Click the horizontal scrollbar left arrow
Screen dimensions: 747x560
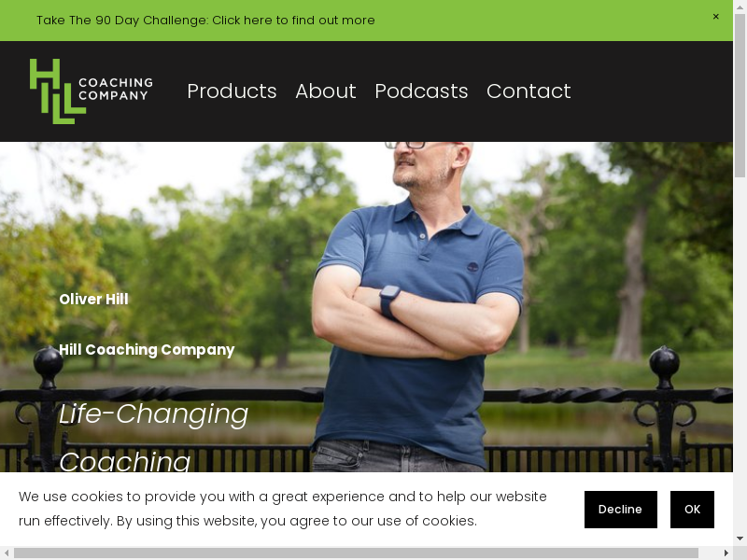[7, 553]
